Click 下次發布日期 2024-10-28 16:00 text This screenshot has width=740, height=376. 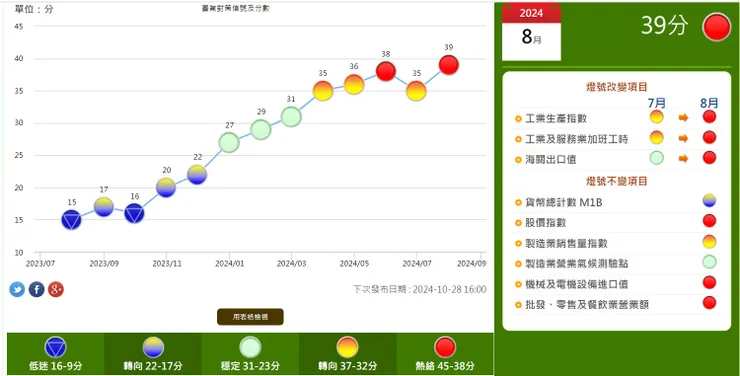click(x=420, y=289)
